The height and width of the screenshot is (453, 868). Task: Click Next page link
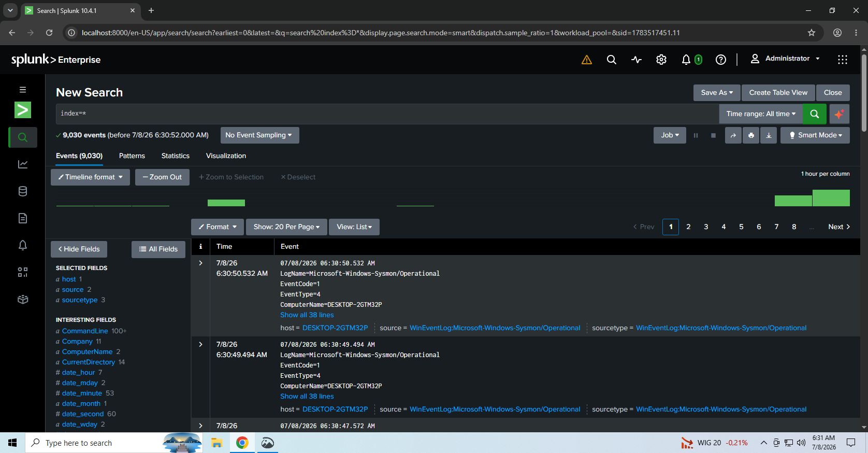[839, 227]
